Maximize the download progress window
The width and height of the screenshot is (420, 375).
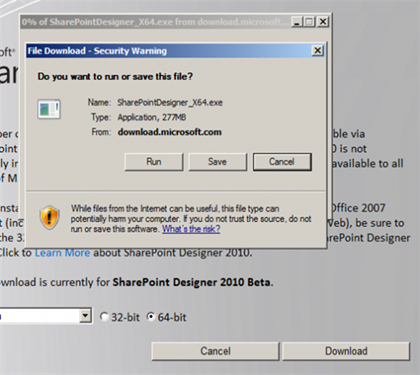(x=309, y=22)
